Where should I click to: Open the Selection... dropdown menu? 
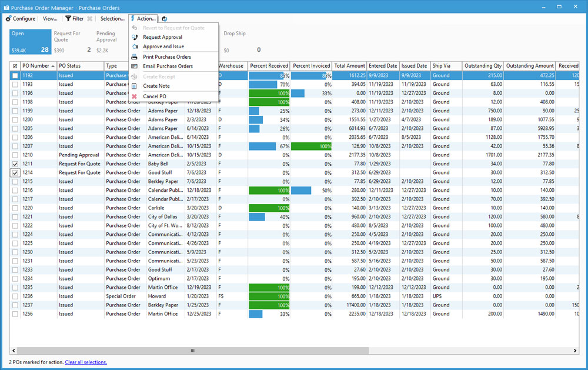click(x=112, y=19)
